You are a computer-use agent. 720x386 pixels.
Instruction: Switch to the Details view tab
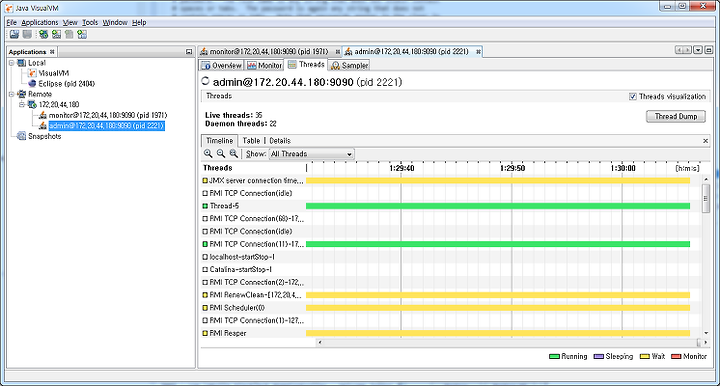point(280,141)
